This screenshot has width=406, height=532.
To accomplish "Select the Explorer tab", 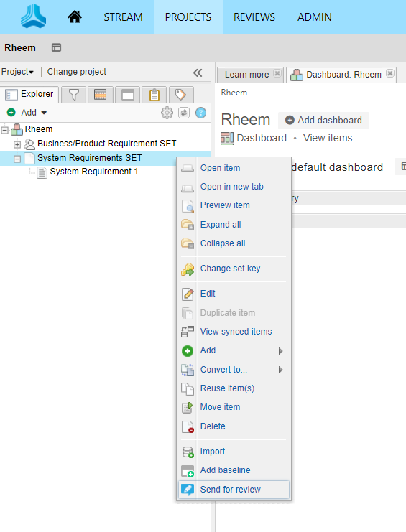I will [x=29, y=94].
